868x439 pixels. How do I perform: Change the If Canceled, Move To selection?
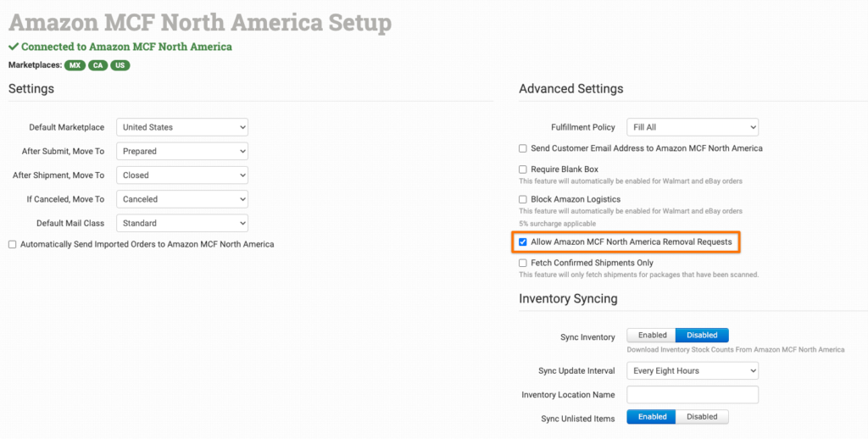click(181, 199)
